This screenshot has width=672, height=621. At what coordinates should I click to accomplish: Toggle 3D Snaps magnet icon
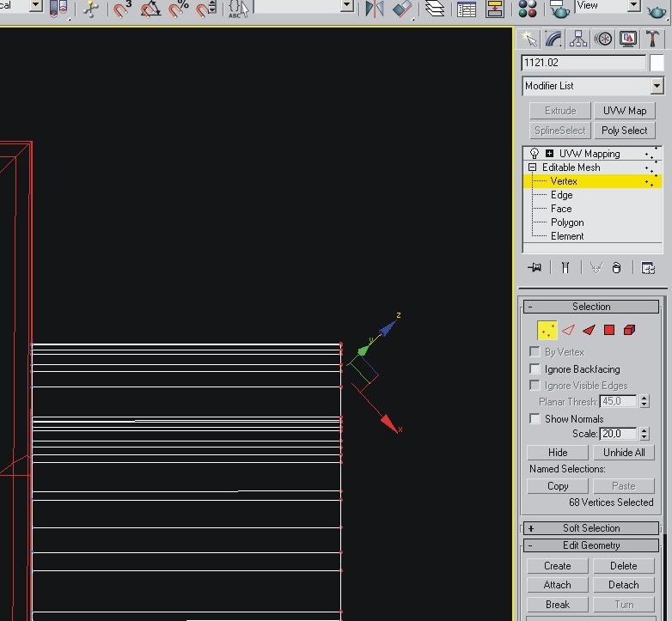[122, 9]
